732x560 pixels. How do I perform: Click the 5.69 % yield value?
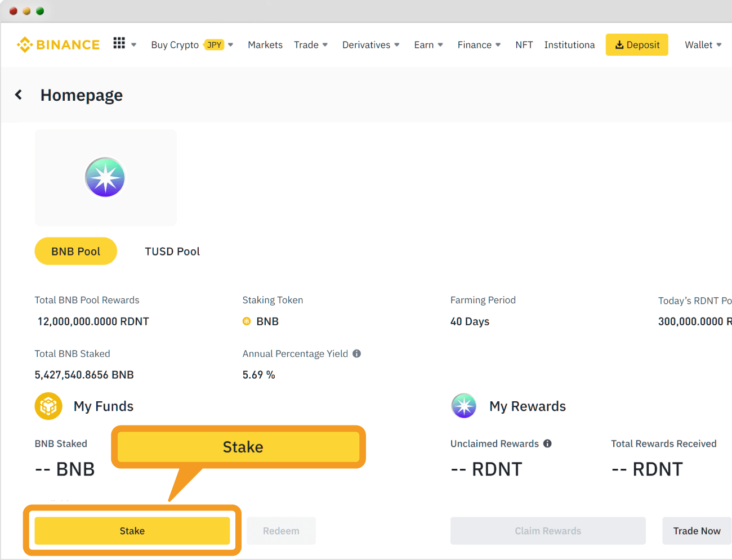pyautogui.click(x=259, y=375)
